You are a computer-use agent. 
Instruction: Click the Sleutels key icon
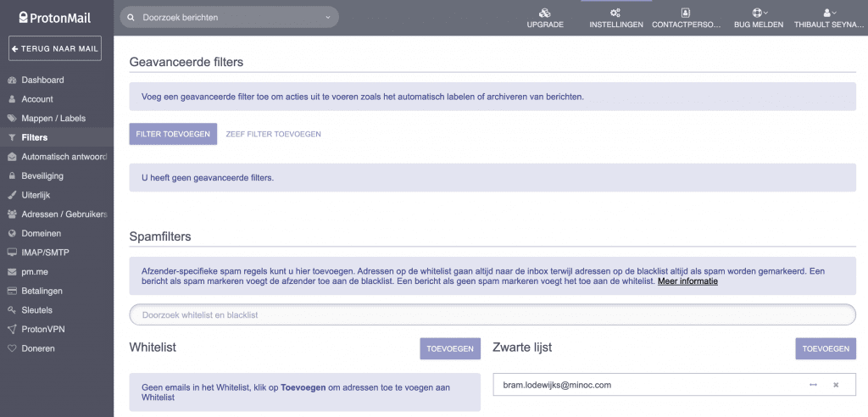[12, 310]
